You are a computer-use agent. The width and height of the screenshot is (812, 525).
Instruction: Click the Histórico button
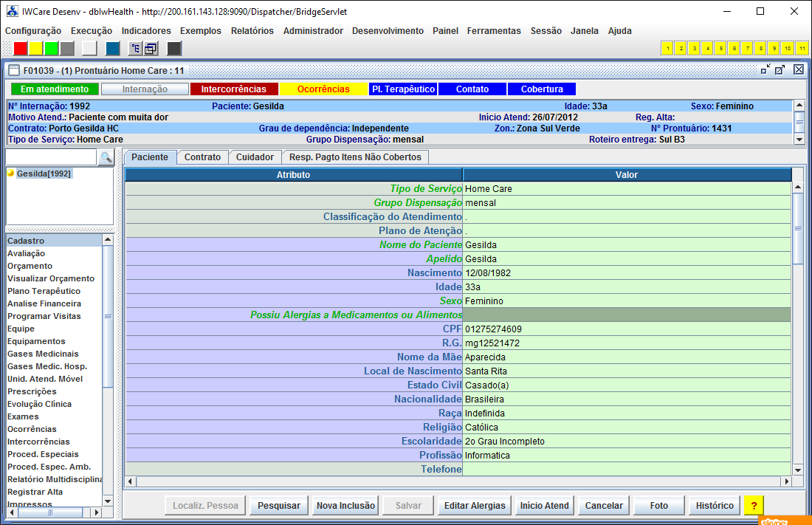tap(715, 506)
